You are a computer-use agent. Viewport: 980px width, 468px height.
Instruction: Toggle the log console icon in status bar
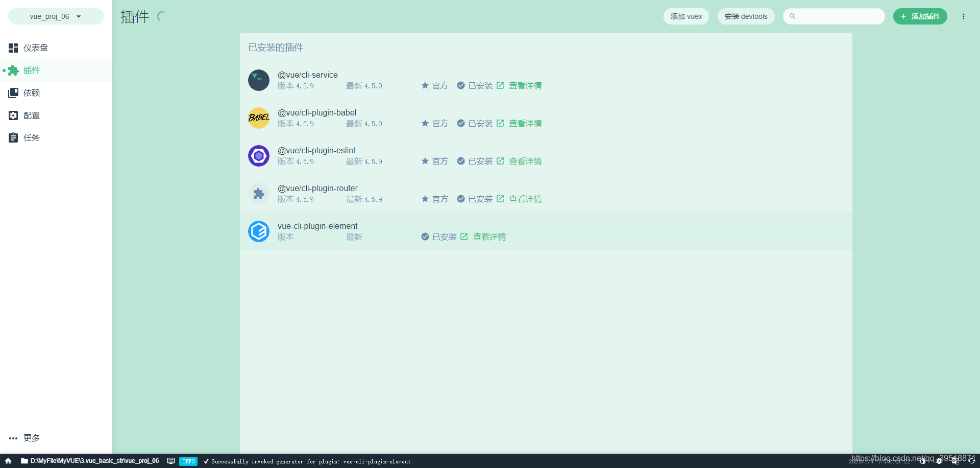171,461
